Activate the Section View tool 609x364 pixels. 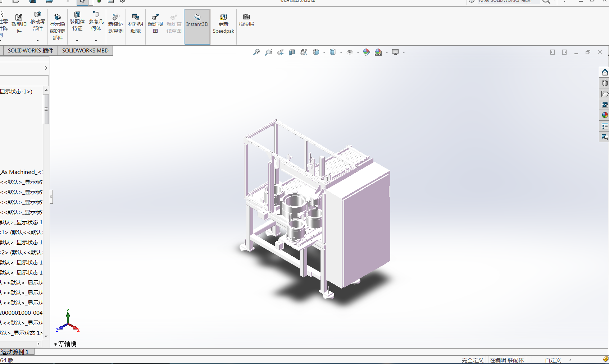coord(292,52)
